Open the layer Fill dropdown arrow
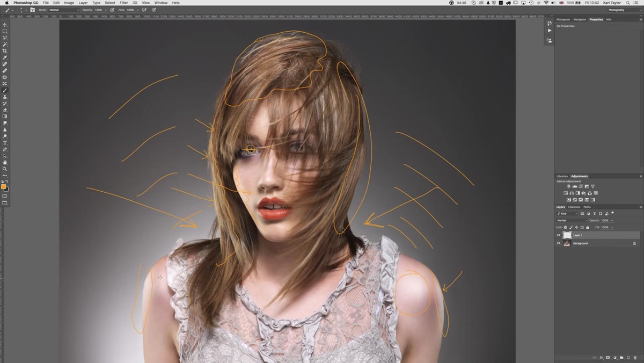 [612, 227]
